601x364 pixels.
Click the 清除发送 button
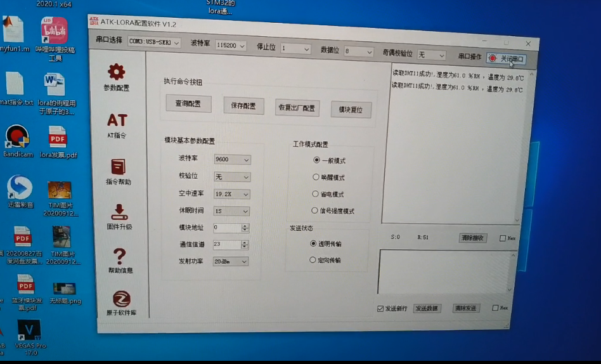coord(465,308)
